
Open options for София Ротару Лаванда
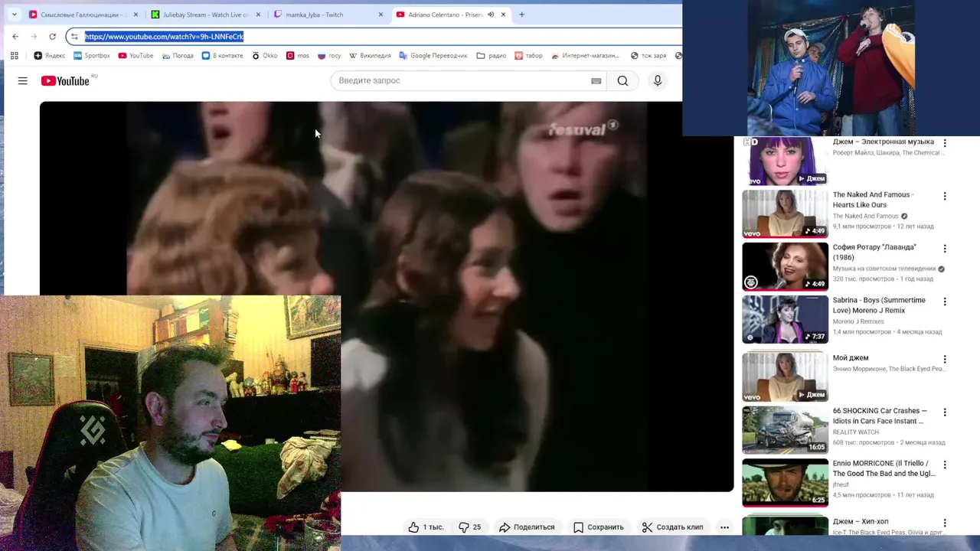945,249
